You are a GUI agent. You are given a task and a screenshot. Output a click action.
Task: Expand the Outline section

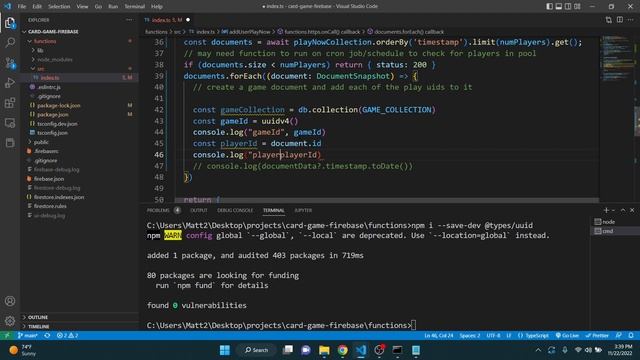(x=80, y=317)
